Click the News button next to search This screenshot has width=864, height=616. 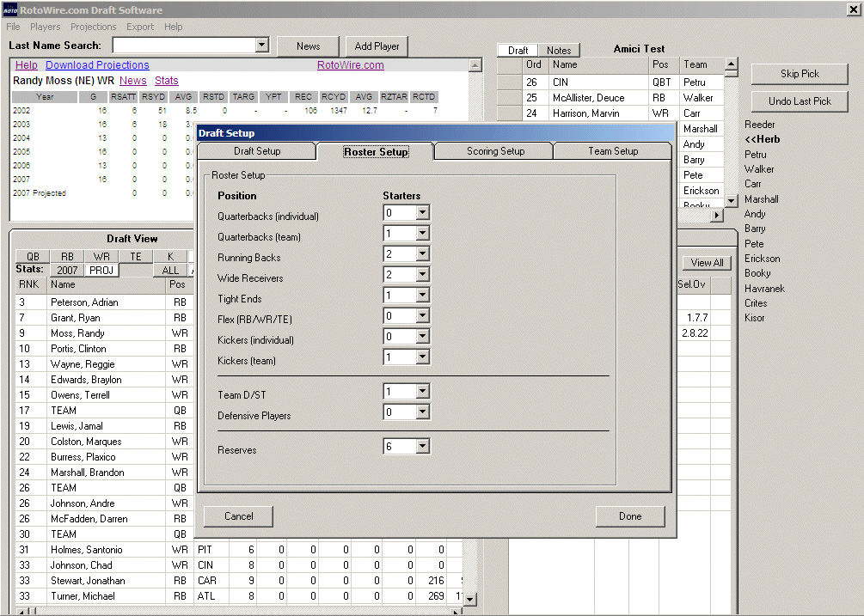click(x=308, y=46)
